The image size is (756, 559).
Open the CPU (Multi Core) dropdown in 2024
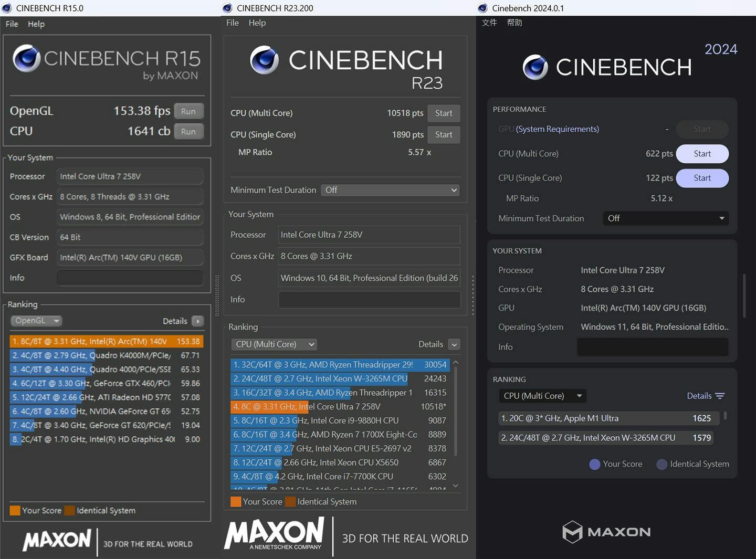(x=542, y=396)
